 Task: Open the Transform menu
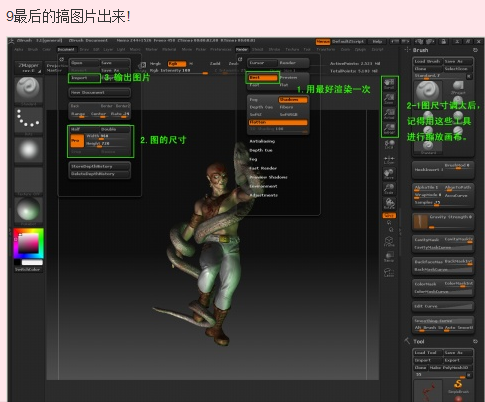[326, 49]
